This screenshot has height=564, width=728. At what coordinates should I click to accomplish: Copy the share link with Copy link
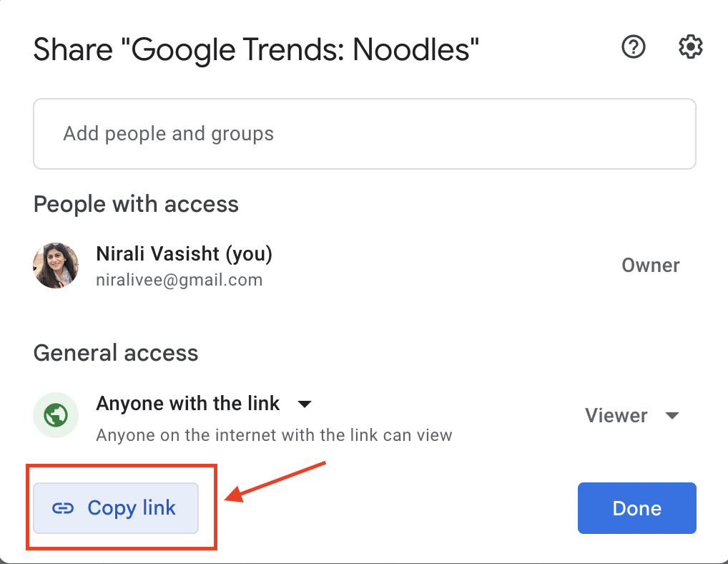coord(116,507)
